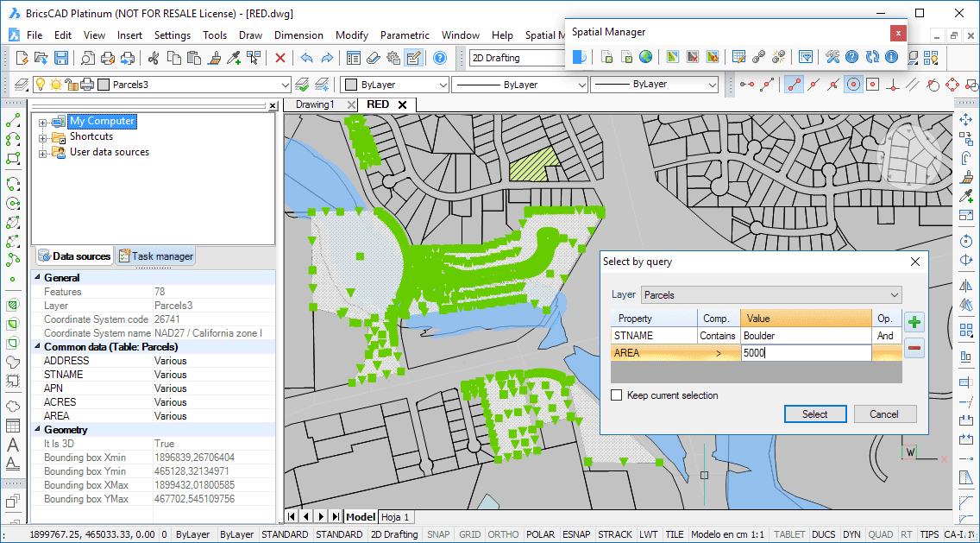Click the Select button in the query dialog
Screen dimensions: 980x543
[815, 414]
